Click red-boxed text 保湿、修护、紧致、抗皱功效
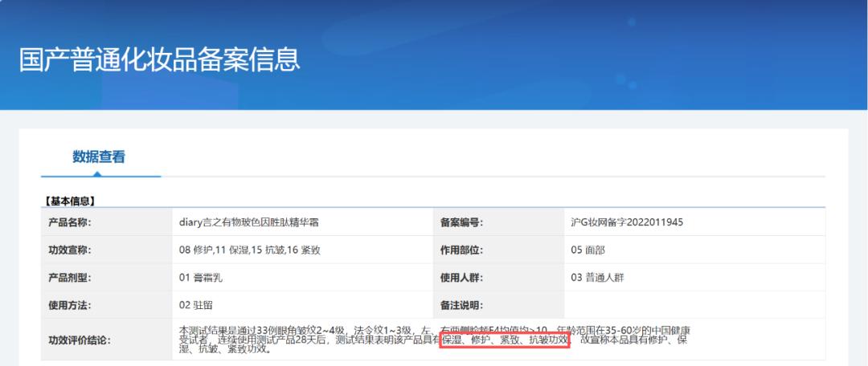This screenshot has width=868, height=366. [505, 340]
